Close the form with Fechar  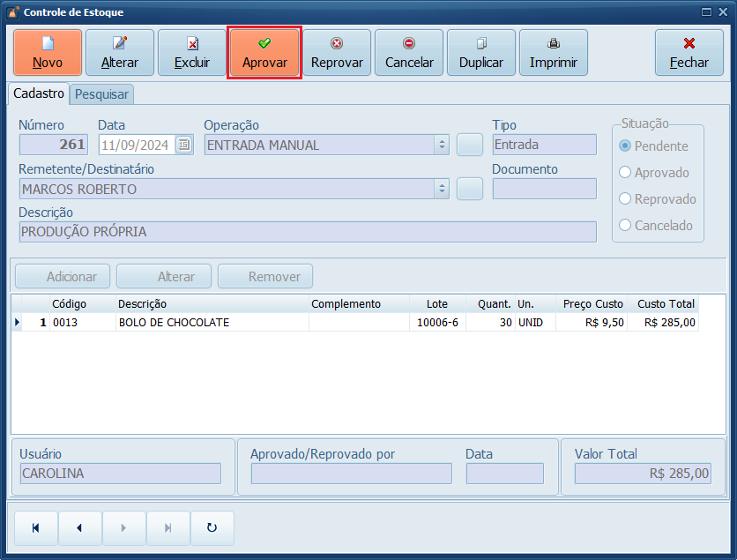689,53
